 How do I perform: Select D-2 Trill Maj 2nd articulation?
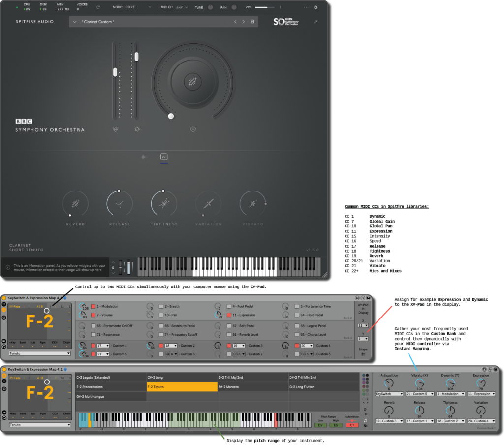pyautogui.click(x=253, y=377)
